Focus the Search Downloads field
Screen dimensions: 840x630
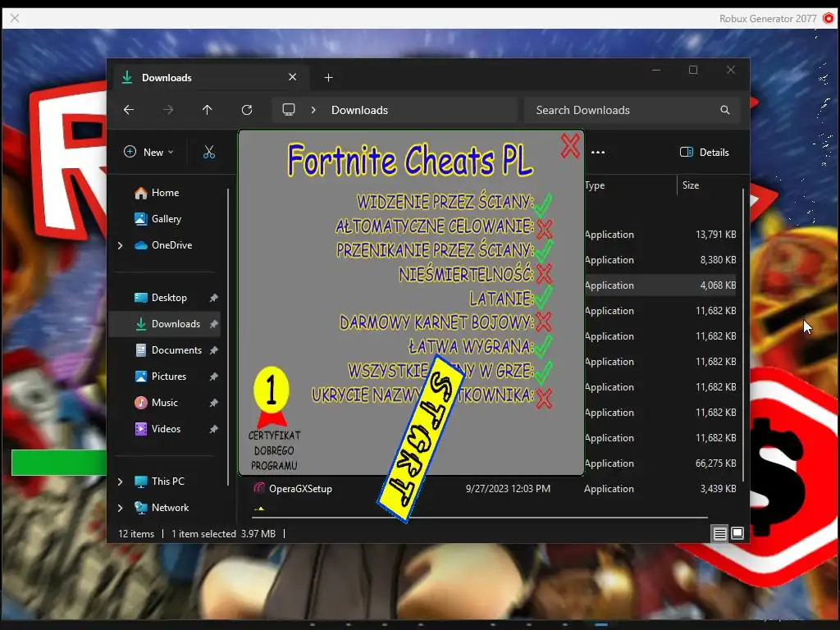point(632,110)
